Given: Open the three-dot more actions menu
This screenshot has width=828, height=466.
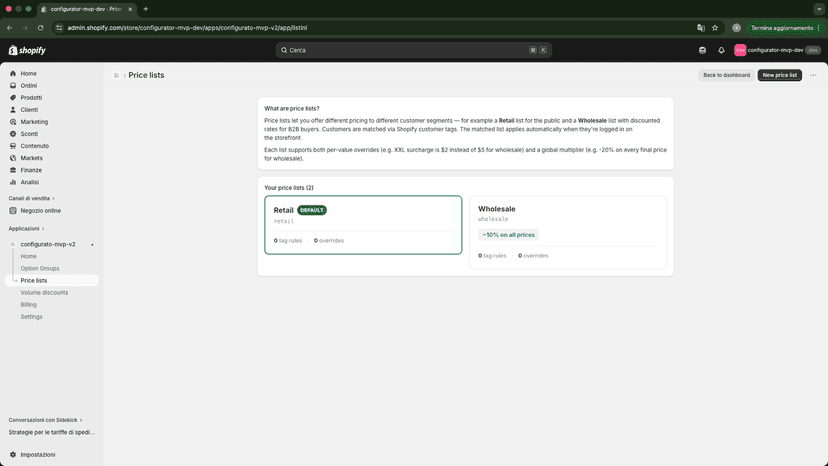Looking at the screenshot, I should coord(813,75).
